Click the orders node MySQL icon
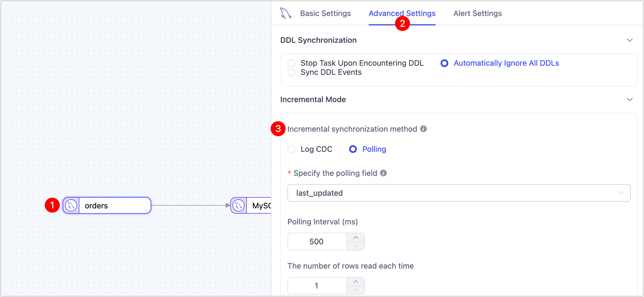The width and height of the screenshot is (644, 297). [x=71, y=206]
